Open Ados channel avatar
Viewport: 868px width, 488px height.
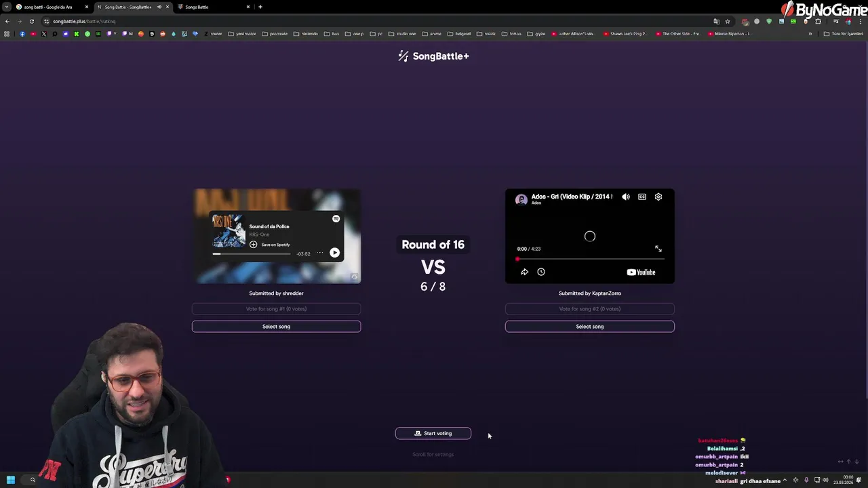click(521, 199)
